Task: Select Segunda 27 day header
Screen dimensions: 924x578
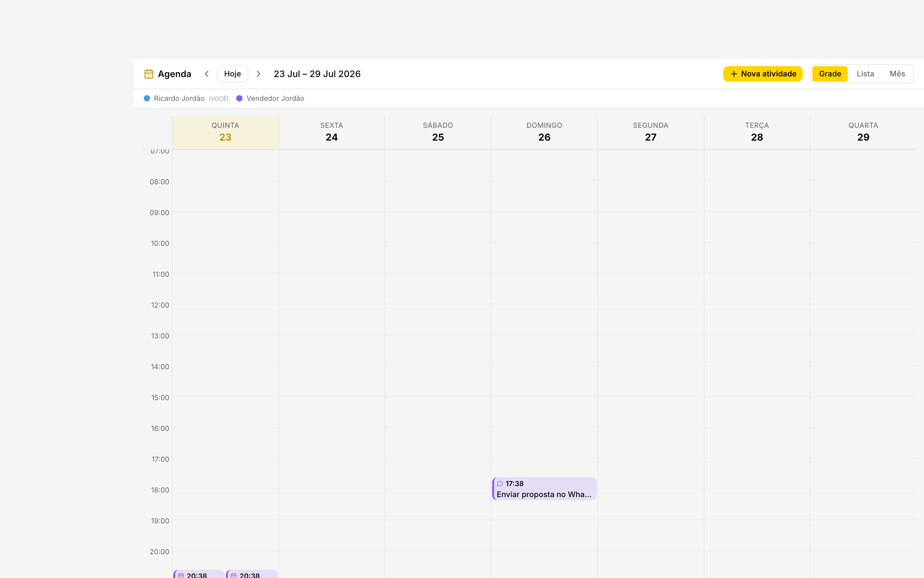Action: point(651,132)
